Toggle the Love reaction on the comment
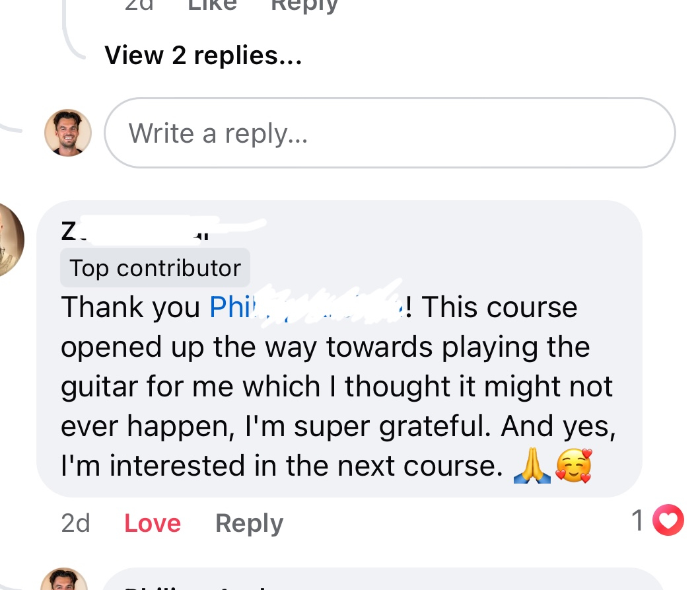This screenshot has width=700, height=590. pyautogui.click(x=153, y=523)
